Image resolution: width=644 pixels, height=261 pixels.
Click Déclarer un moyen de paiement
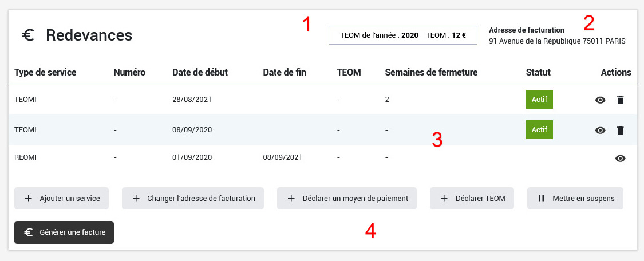tap(347, 199)
